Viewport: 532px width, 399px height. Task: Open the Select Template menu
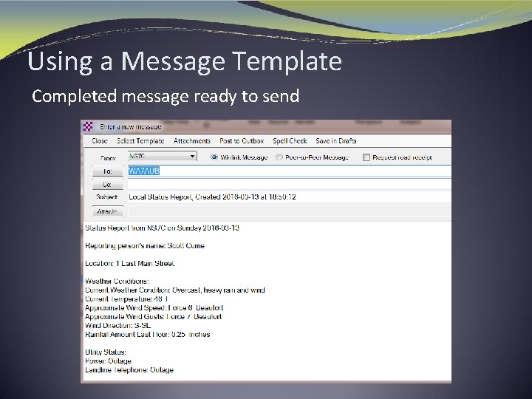coord(140,141)
